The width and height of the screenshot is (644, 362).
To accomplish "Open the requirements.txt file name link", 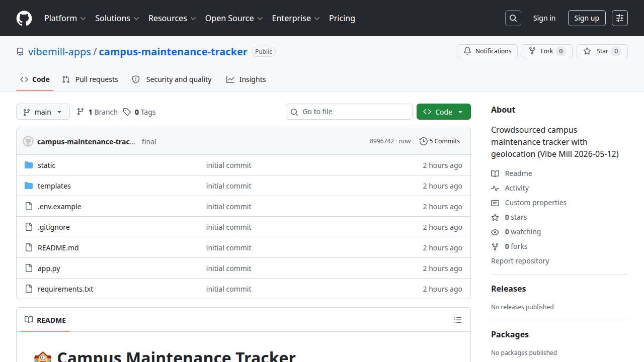I will 65,289.
